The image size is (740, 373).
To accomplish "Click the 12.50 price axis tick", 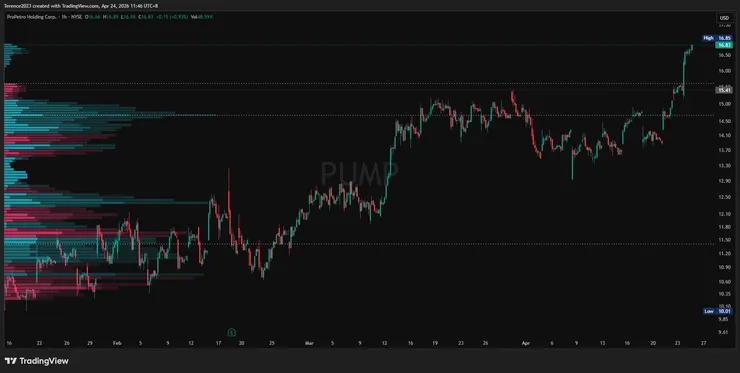I will pos(724,197).
